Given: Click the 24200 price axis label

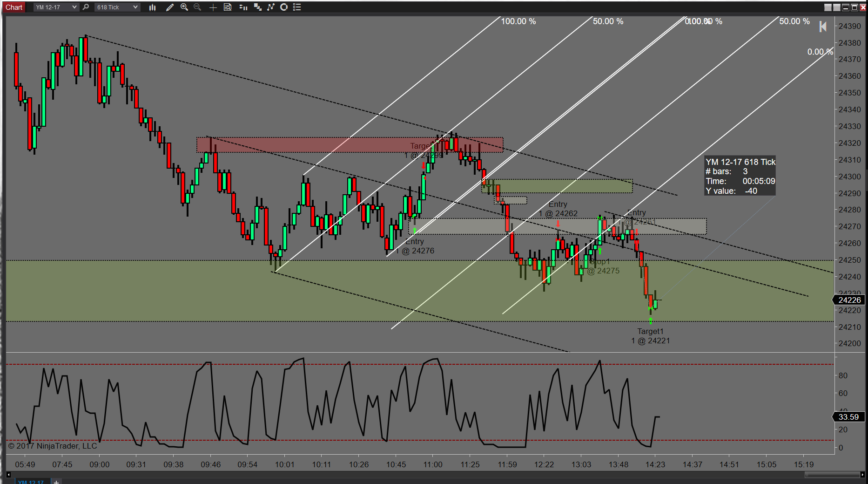Looking at the screenshot, I should click(849, 343).
